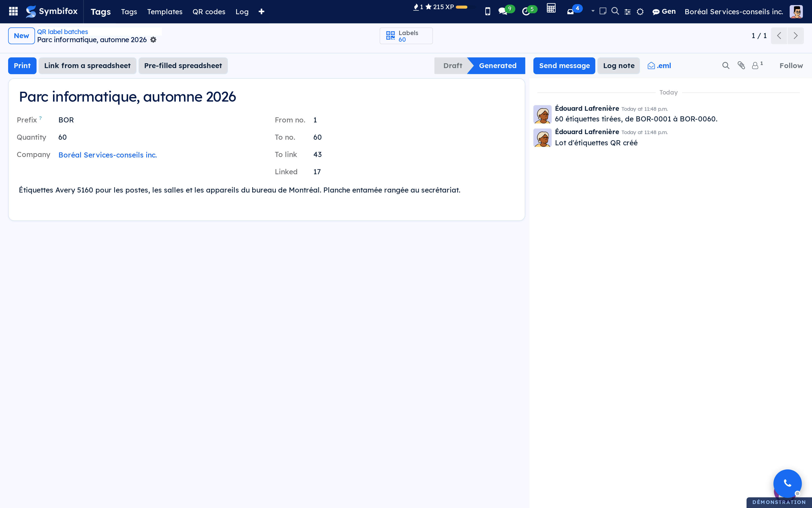Open the record actions gear menu
The image size is (812, 508).
coord(153,40)
